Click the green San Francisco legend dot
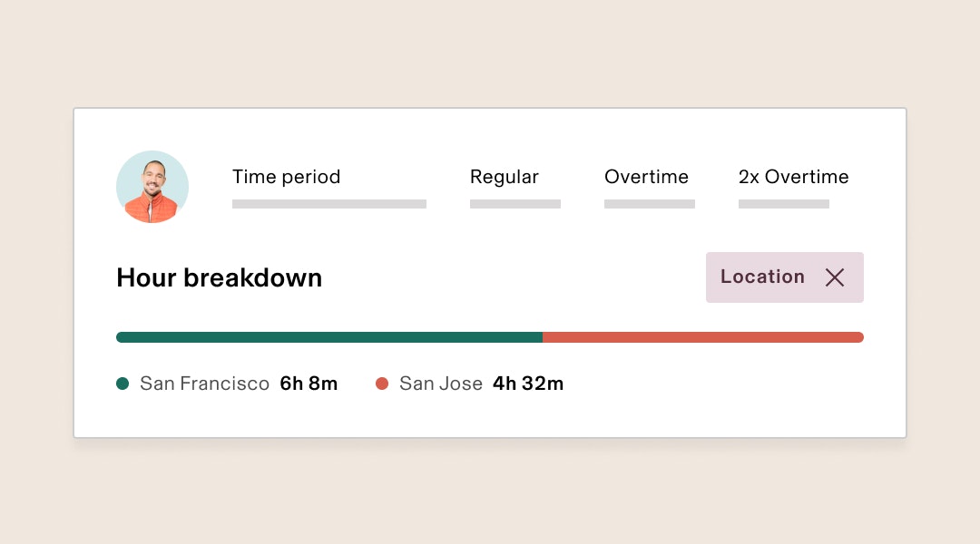This screenshot has height=544, width=980. (x=122, y=384)
